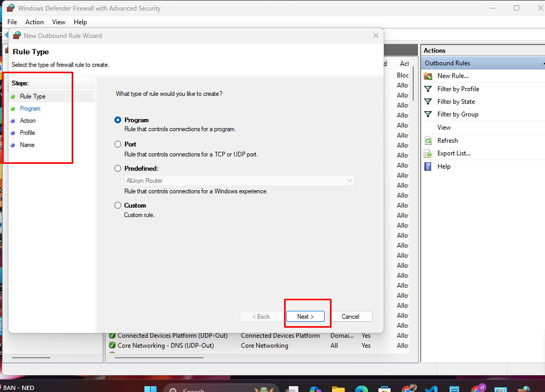The width and height of the screenshot is (545, 392).
Task: Open the Action menu
Action: [x=35, y=22]
